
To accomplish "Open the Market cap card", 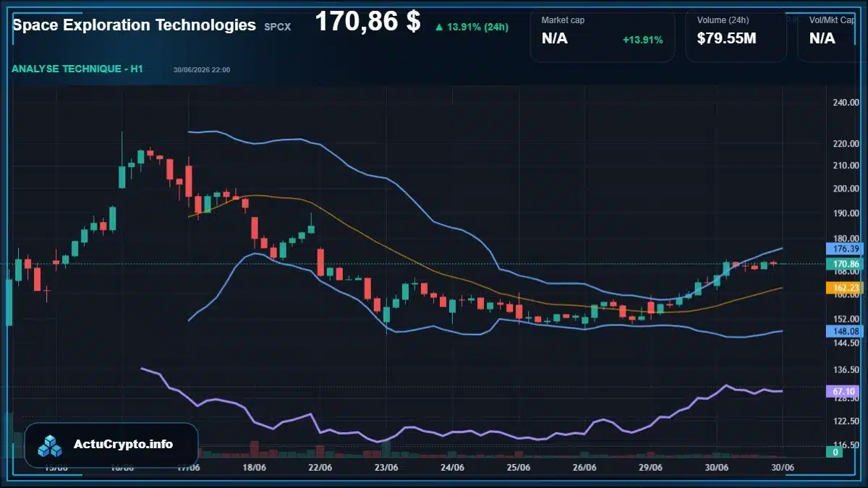I will pyautogui.click(x=603, y=36).
